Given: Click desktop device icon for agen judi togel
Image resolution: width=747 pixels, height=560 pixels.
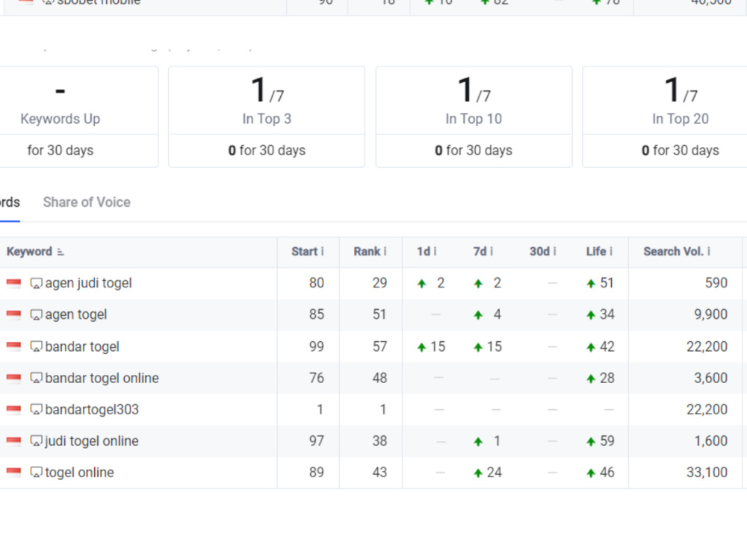Looking at the screenshot, I should (36, 283).
